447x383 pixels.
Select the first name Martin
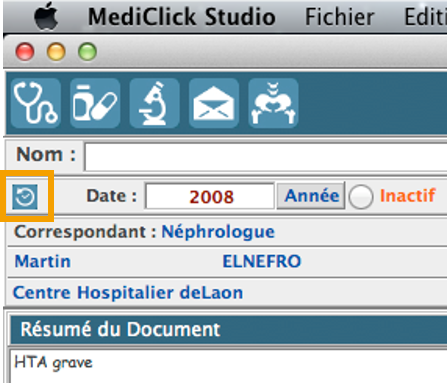(x=43, y=261)
